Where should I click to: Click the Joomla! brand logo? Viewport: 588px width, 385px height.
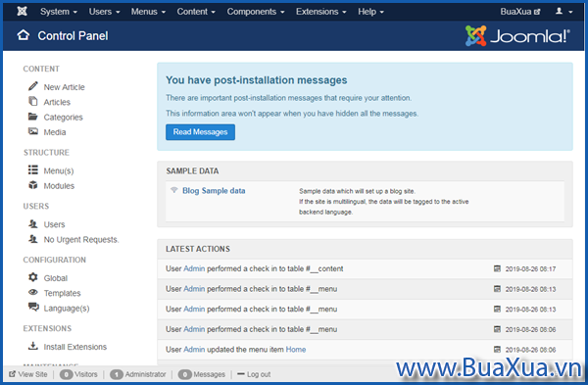coord(517,36)
